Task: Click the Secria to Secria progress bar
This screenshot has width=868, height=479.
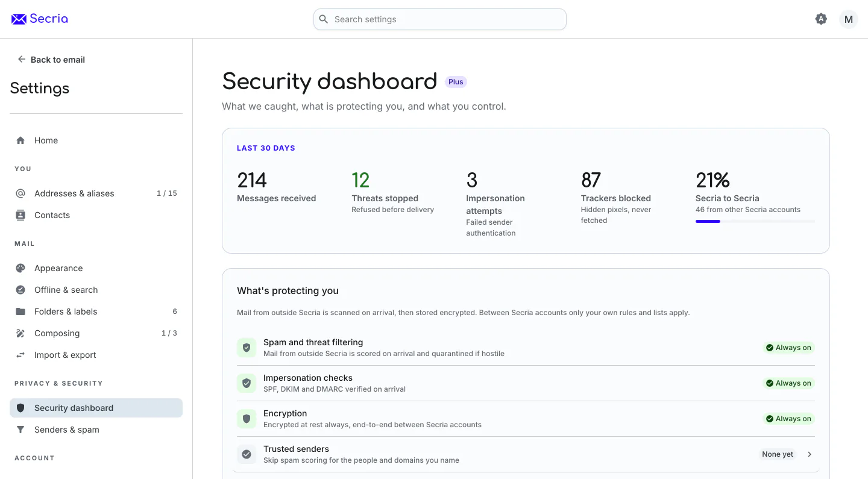Action: (755, 222)
